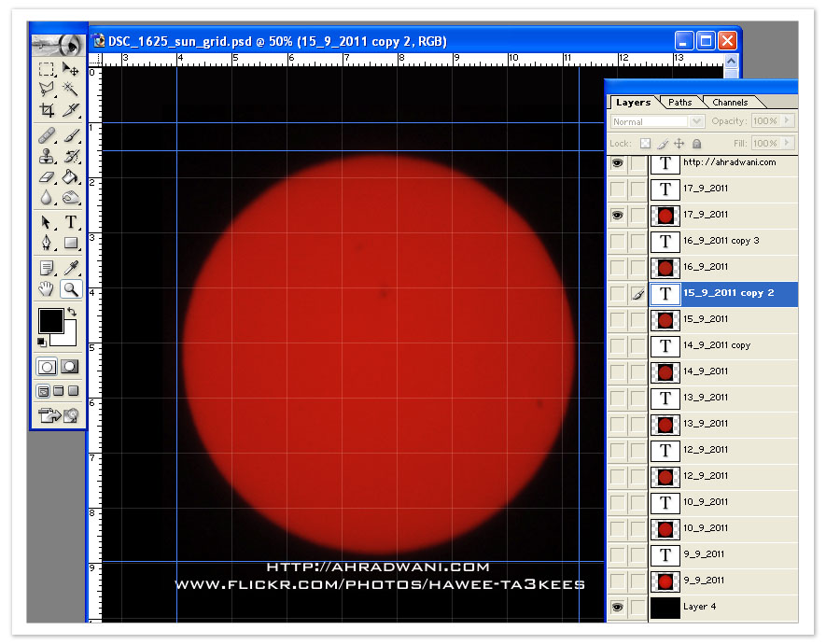Select the Magic Wand tool
Image resolution: width=826 pixels, height=644 pixels.
pyautogui.click(x=71, y=90)
